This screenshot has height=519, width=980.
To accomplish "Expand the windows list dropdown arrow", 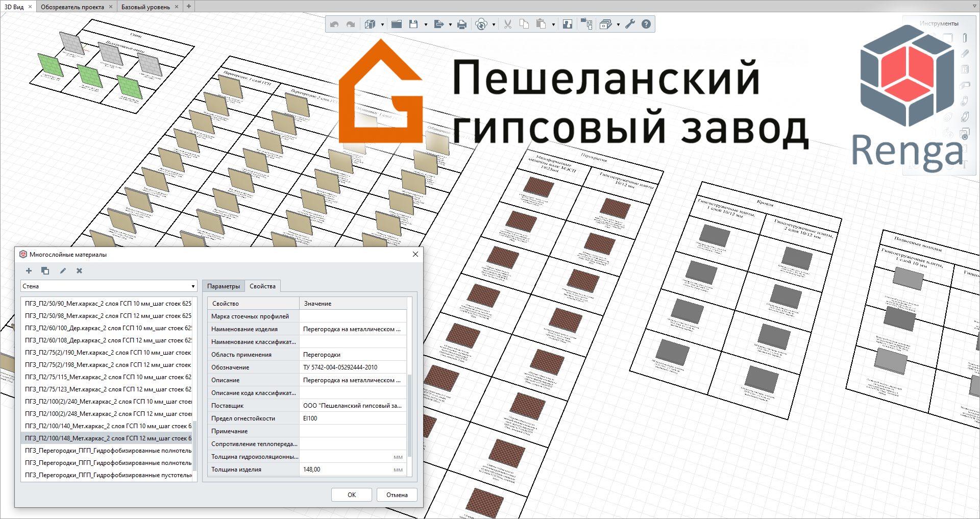I will [x=618, y=24].
